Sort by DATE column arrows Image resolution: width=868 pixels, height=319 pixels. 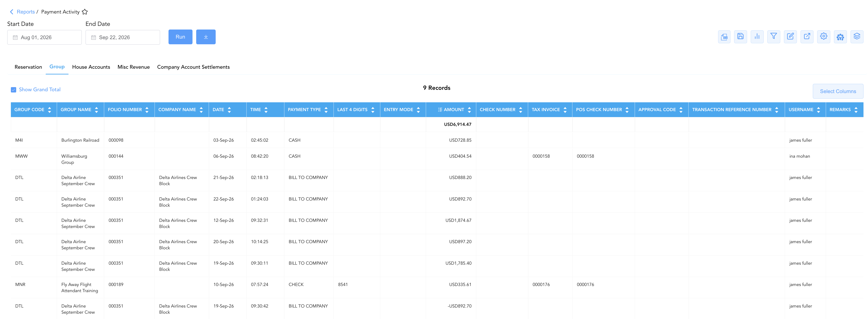[229, 110]
